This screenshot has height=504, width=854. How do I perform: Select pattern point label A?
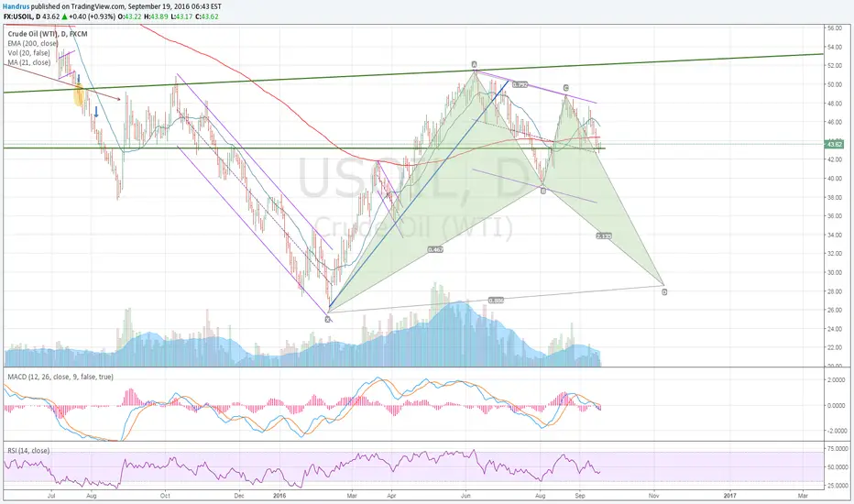point(475,65)
